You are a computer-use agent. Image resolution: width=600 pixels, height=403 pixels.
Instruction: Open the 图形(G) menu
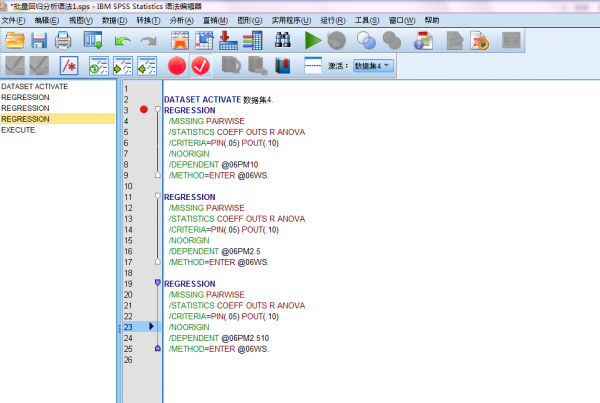(x=250, y=20)
